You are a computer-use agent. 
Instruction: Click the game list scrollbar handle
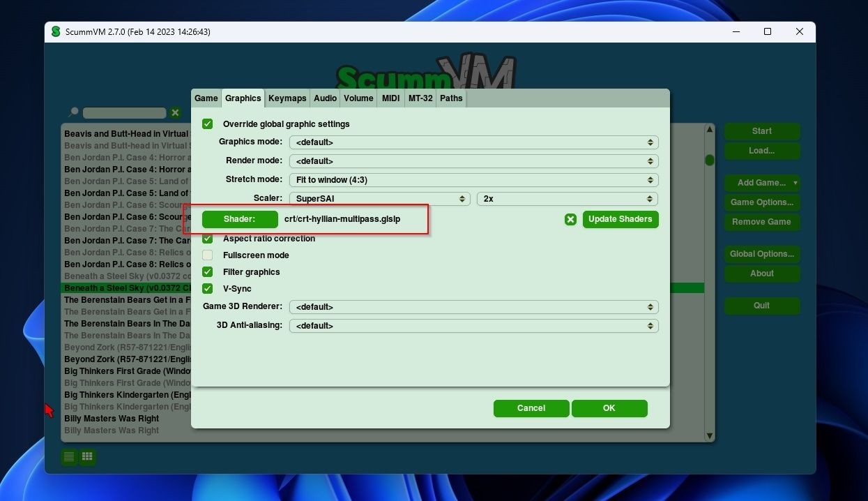pos(710,160)
